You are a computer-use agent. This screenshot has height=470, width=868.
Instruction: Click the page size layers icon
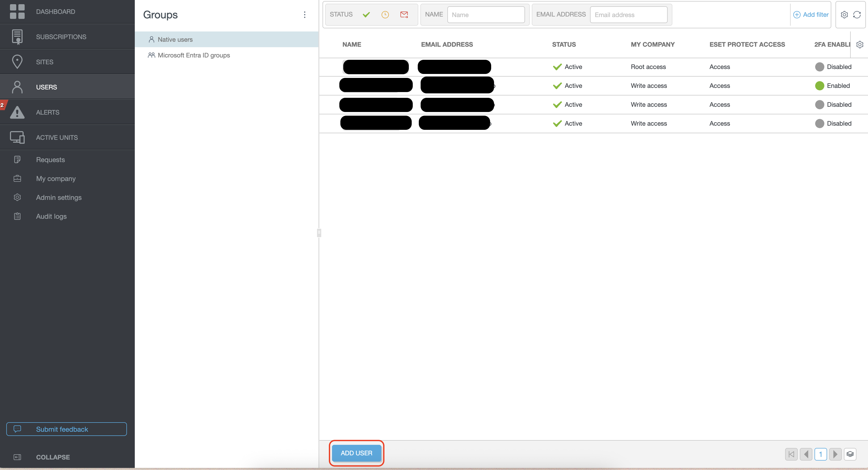coord(850,454)
